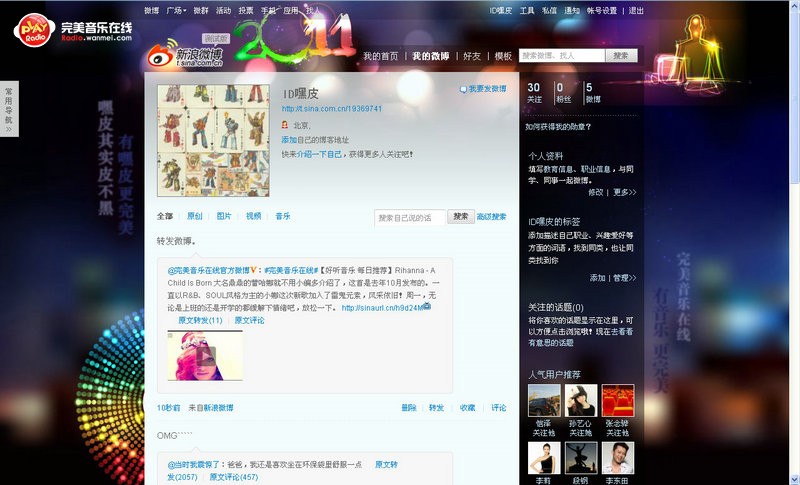Click the speech bubble icon beside 我要发微博
This screenshot has height=485, width=800.
click(462, 89)
